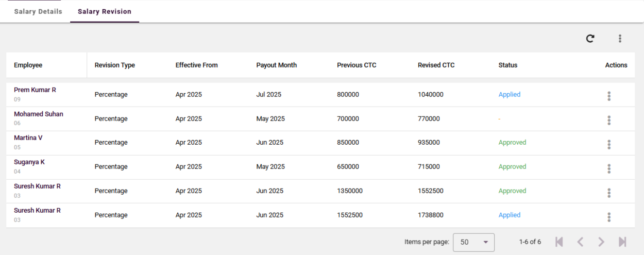Click the Approved status for Martina V

[512, 143]
